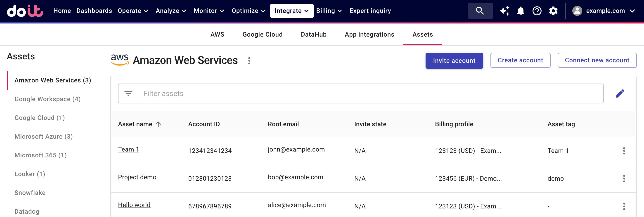Open row actions menu for Team 1
Viewport: 644px width, 217px height.
(624, 151)
